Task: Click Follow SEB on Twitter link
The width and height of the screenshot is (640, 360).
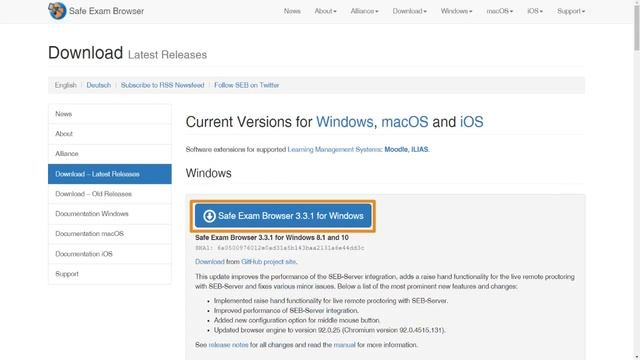Action: [x=247, y=85]
